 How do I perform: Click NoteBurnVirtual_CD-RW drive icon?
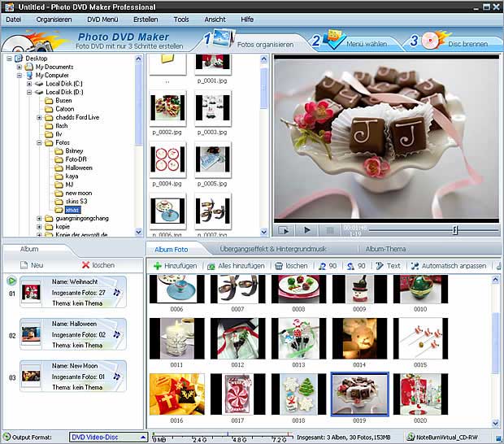tap(411, 437)
